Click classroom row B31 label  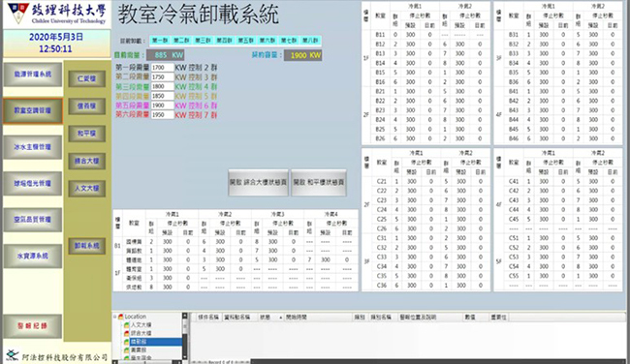(x=513, y=35)
